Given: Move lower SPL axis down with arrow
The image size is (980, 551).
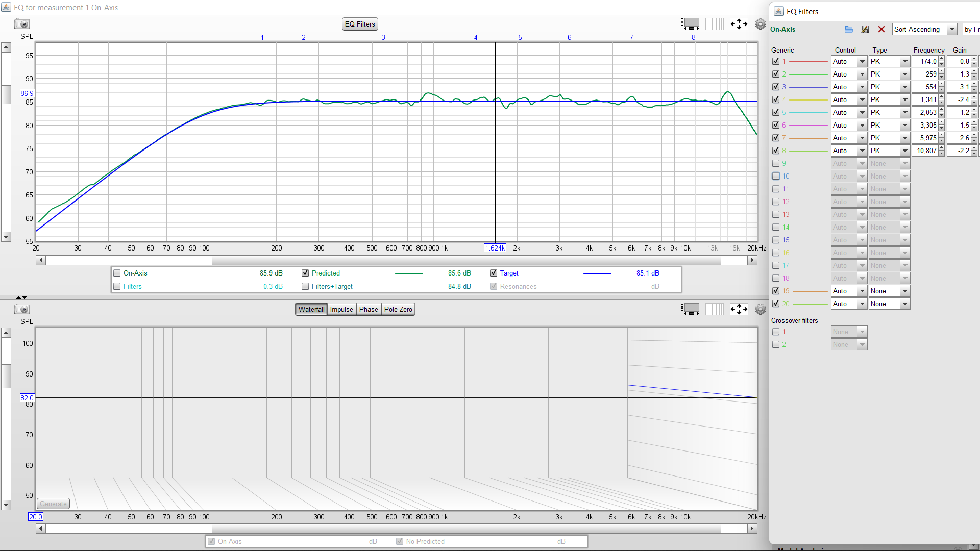Looking at the screenshot, I should pos(6,506).
